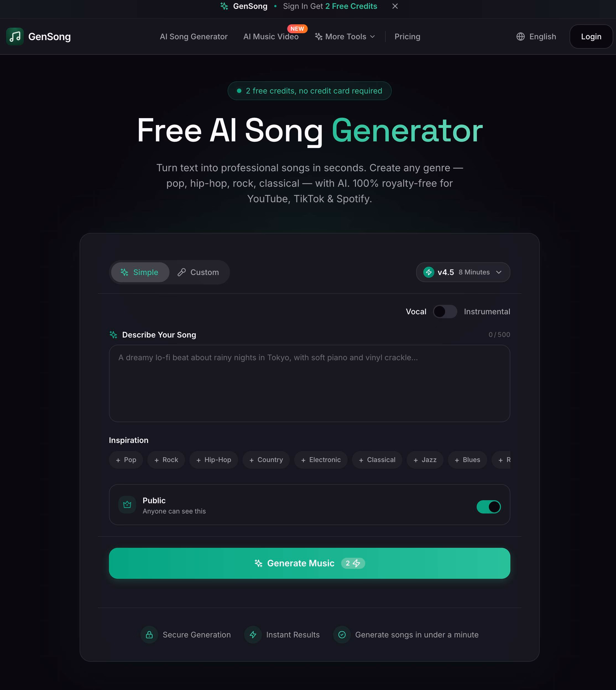Turn off the Public visibility toggle
The height and width of the screenshot is (690, 616).
click(x=489, y=507)
